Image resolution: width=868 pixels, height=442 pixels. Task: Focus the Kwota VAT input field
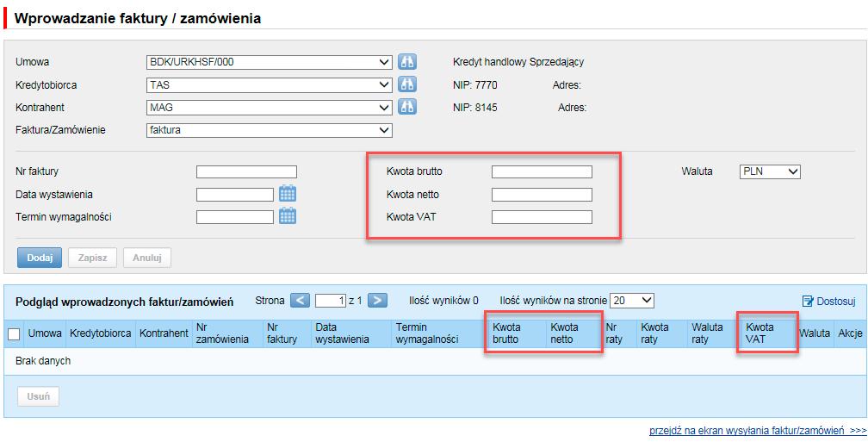(x=542, y=216)
